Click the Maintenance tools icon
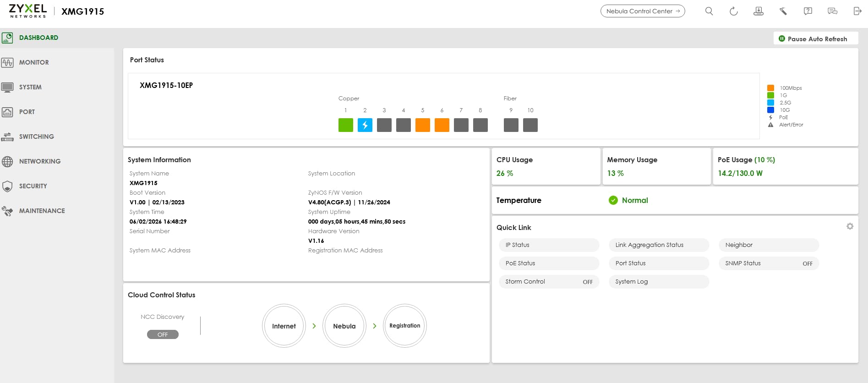868x383 pixels. 7,211
